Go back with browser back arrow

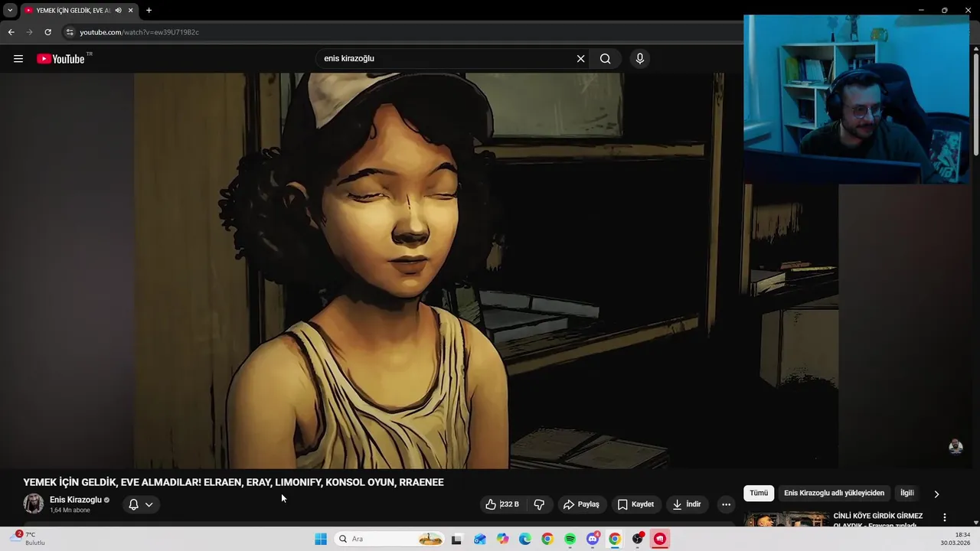pyautogui.click(x=11, y=32)
